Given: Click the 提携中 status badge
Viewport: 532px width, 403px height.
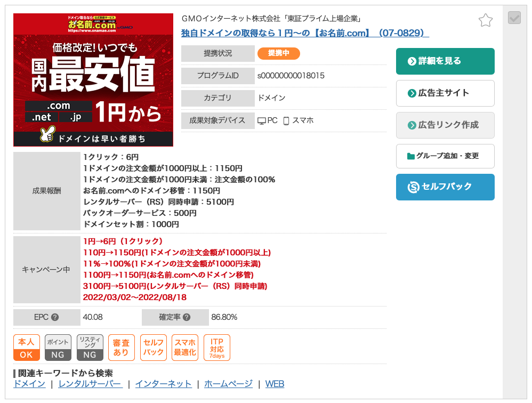Looking at the screenshot, I should coord(279,53).
